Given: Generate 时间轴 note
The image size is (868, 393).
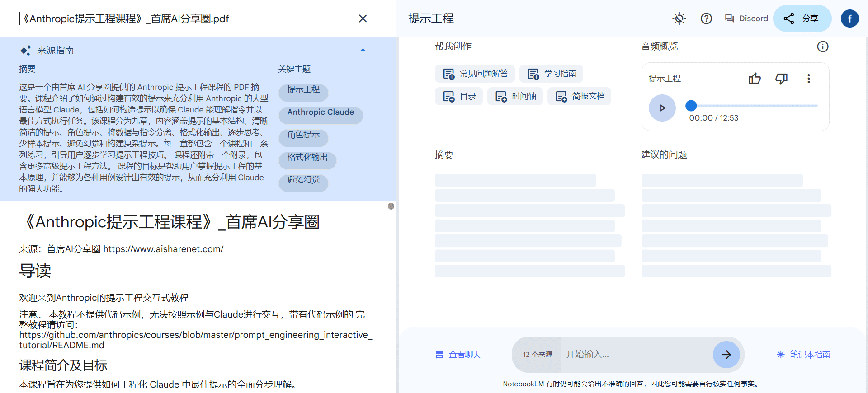Looking at the screenshot, I should [x=515, y=96].
